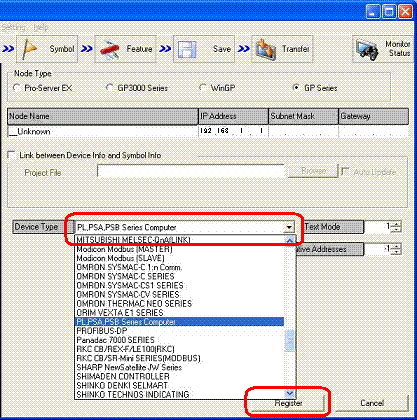Select Modicon Modbus (SLAVE) in list
The height and width of the screenshot is (420, 417).
[x=180, y=258]
